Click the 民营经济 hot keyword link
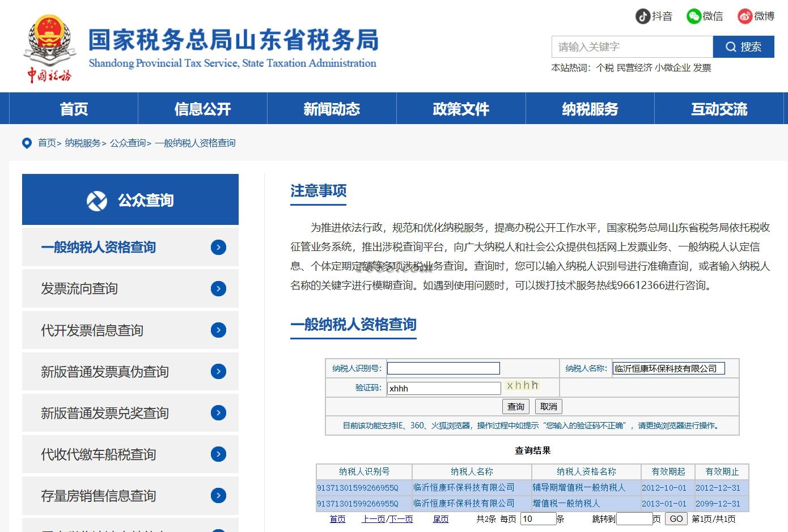 (634, 68)
